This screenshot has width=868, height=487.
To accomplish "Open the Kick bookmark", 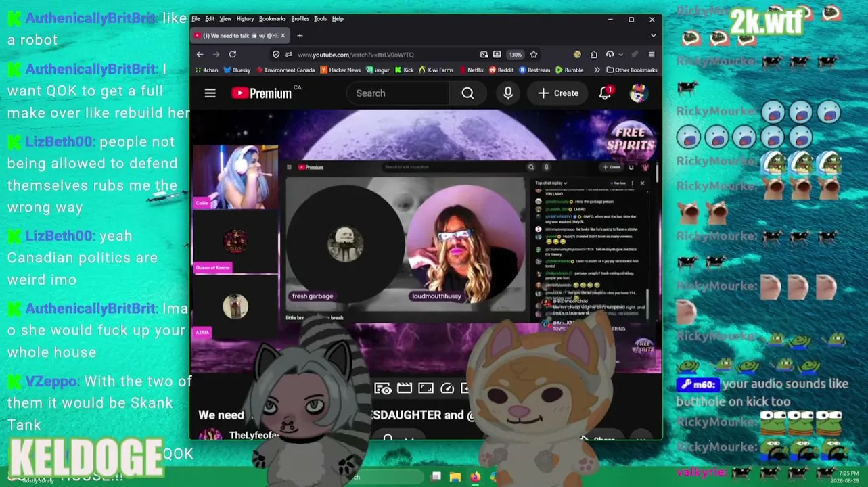I will coord(405,70).
